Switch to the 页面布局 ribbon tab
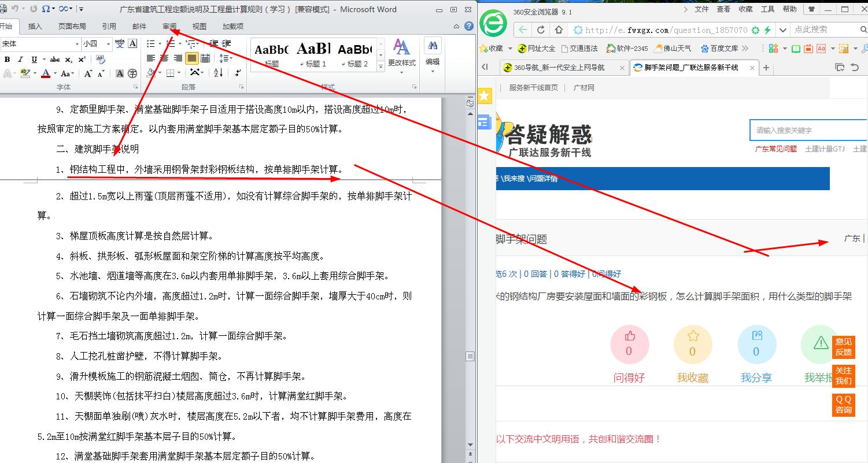Screen dimensions: 868x463 [x=72, y=27]
